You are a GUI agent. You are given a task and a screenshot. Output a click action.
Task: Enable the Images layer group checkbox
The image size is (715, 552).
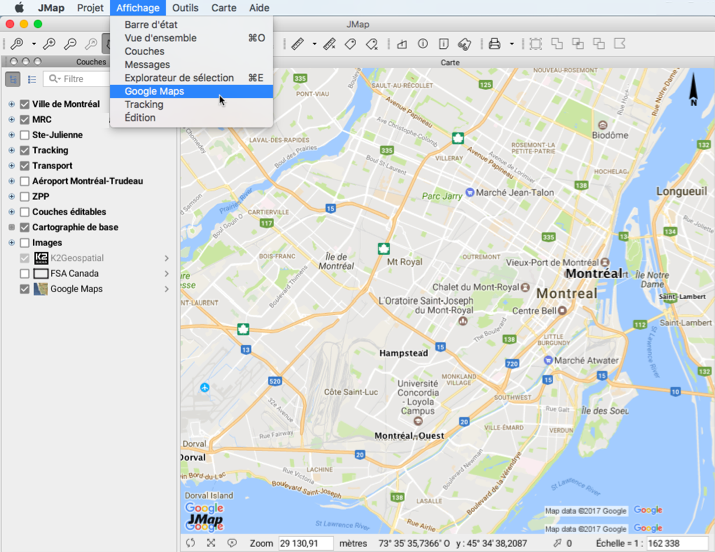25,243
